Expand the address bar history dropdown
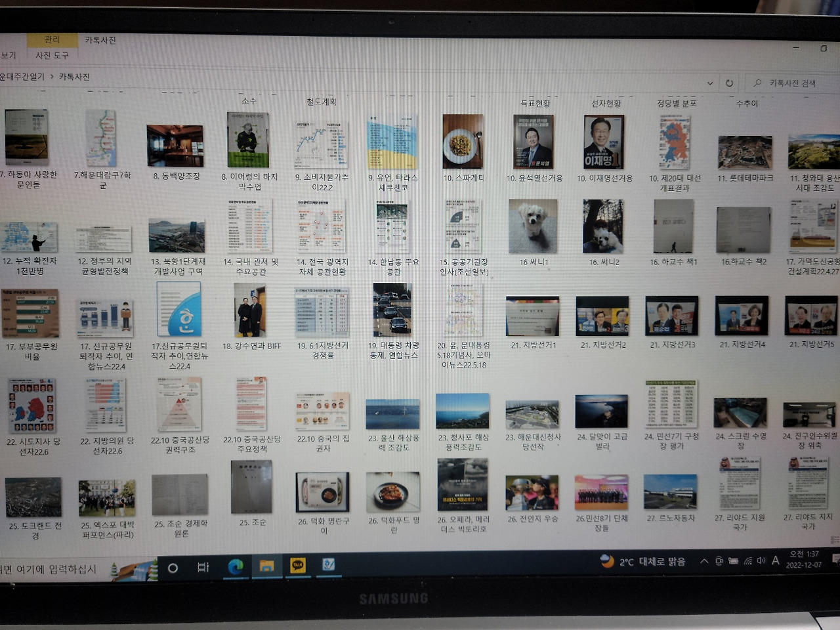Screen dimensions: 840x630 tap(710, 83)
